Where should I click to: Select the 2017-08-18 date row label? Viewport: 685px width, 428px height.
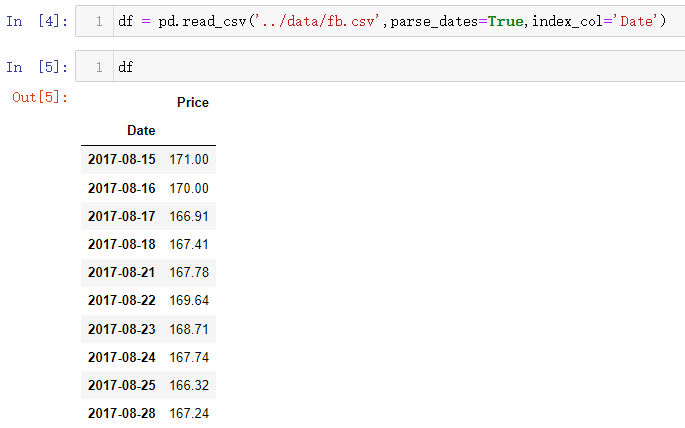click(x=121, y=244)
